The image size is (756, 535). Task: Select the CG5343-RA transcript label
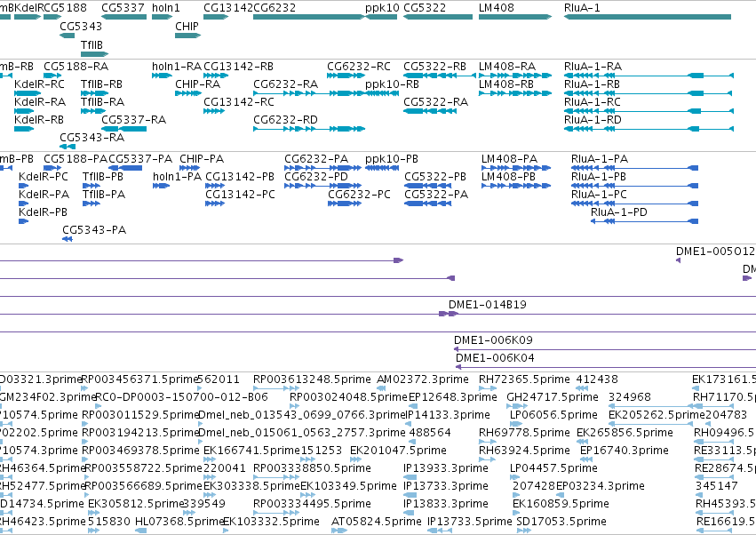[92, 138]
